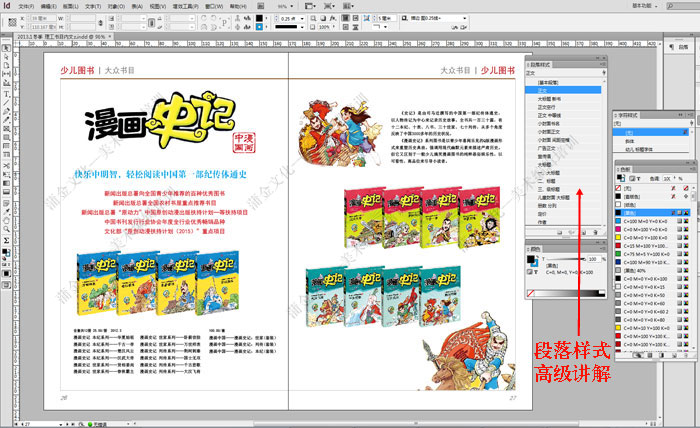Select the Note tool
This screenshot has width=700, height=428.
click(x=6, y=203)
